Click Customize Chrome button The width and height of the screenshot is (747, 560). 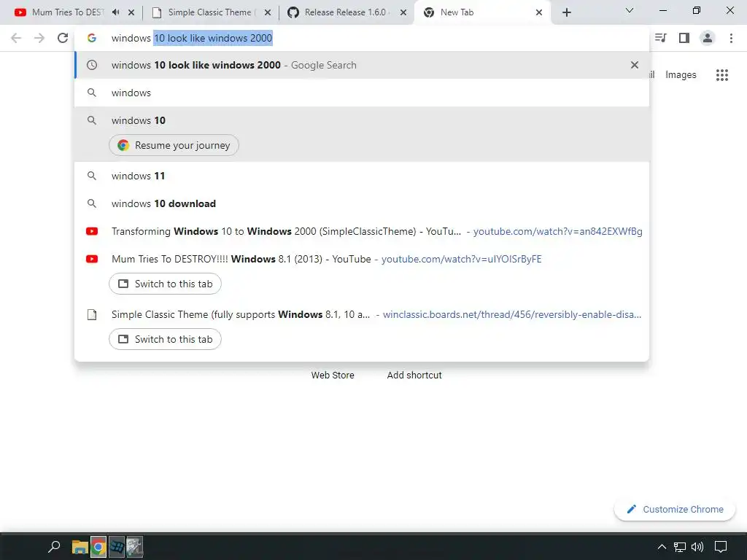(675, 509)
